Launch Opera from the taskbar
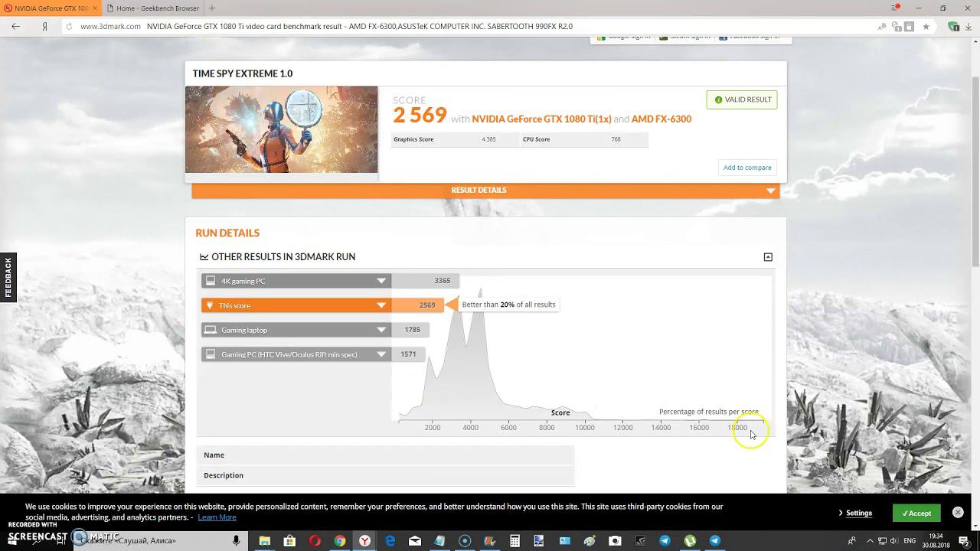The width and height of the screenshot is (980, 551). pos(315,540)
